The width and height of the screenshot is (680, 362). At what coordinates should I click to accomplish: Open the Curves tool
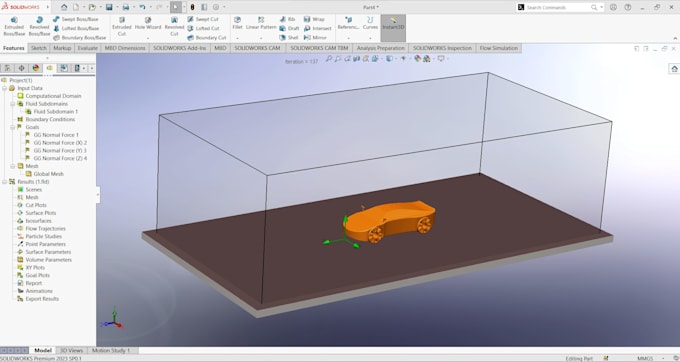tap(370, 23)
